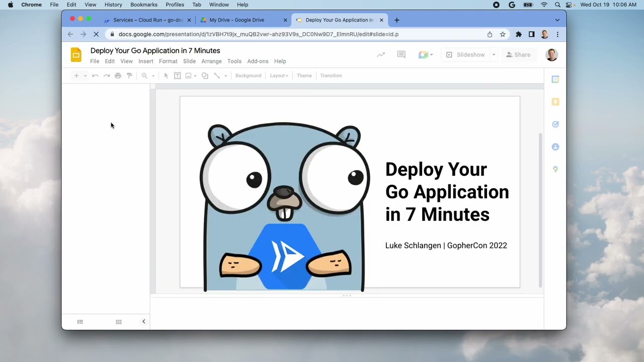This screenshot has width=644, height=362.
Task: Open the File menu in Slides
Action: tap(95, 61)
